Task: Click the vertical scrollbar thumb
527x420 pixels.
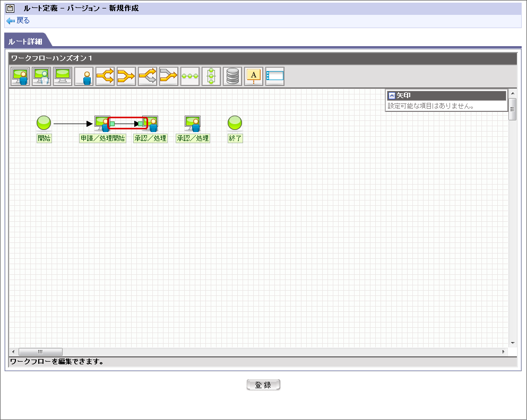Action: (x=513, y=109)
